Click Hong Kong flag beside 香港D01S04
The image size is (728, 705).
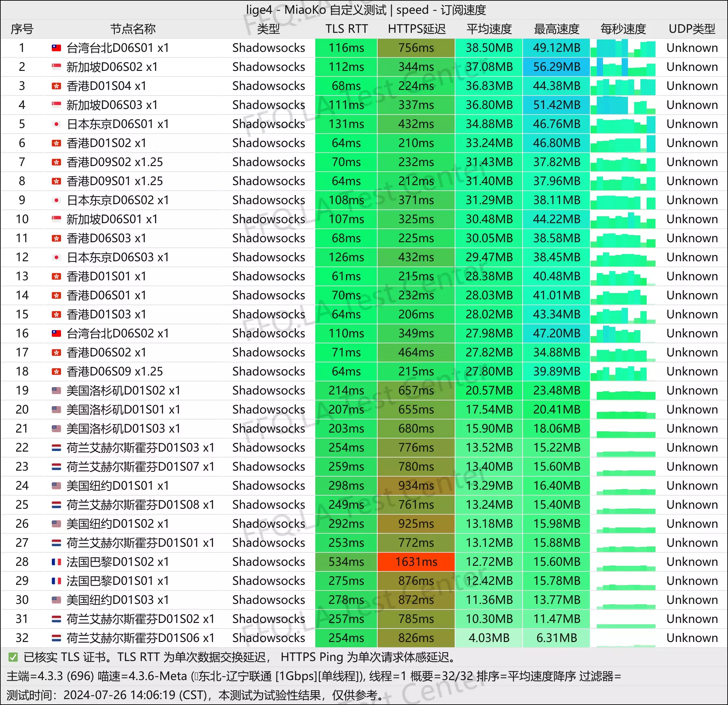coord(56,86)
